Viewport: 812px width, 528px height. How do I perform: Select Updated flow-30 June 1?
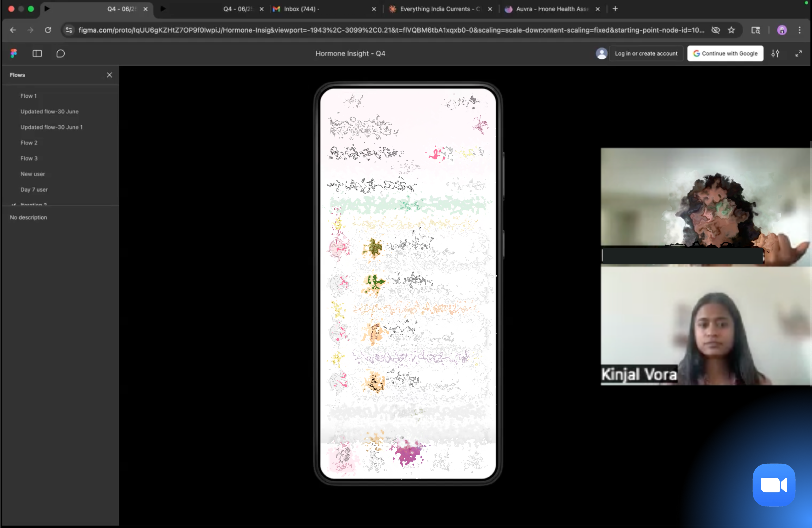coord(52,127)
